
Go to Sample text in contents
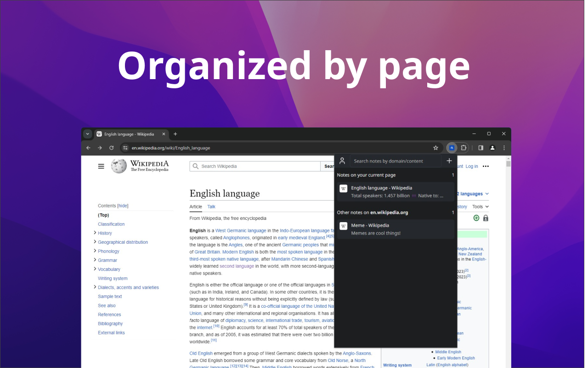click(110, 297)
